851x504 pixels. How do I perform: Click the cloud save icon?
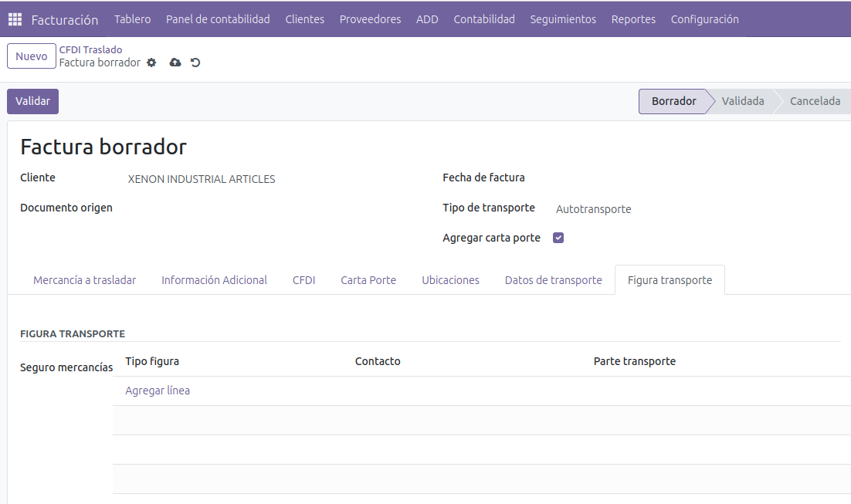point(175,63)
